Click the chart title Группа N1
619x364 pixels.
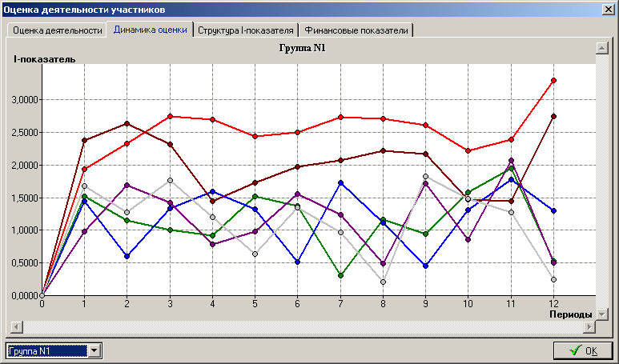[303, 48]
